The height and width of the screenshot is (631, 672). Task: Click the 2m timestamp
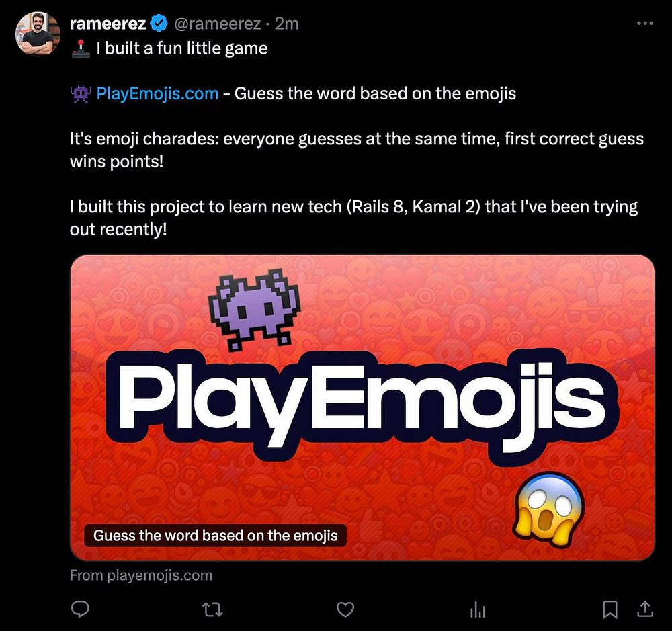click(287, 24)
